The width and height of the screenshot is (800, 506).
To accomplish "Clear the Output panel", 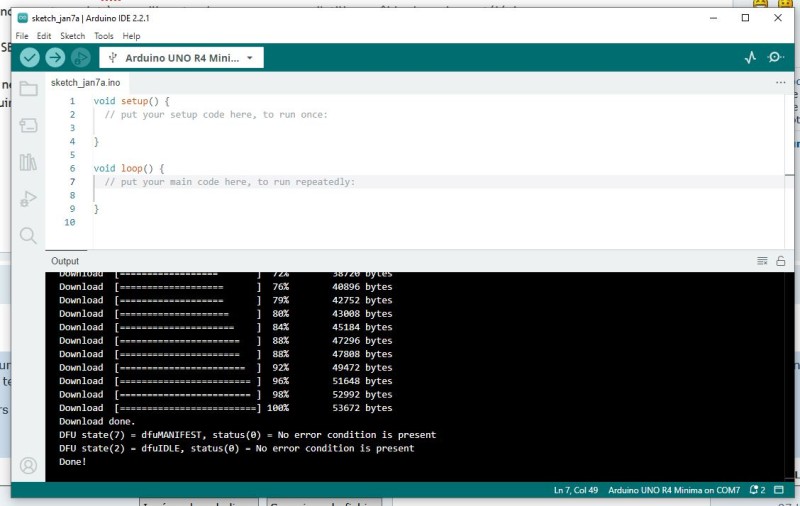I will pyautogui.click(x=762, y=261).
